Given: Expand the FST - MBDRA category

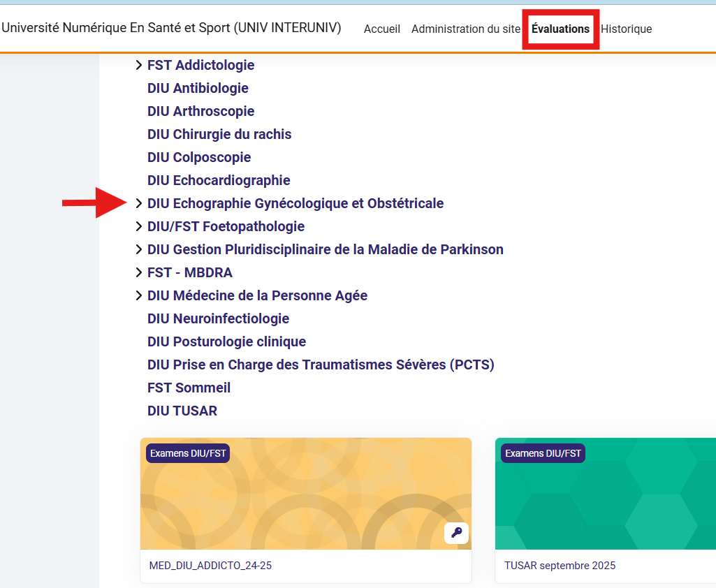Looking at the screenshot, I should tap(138, 273).
